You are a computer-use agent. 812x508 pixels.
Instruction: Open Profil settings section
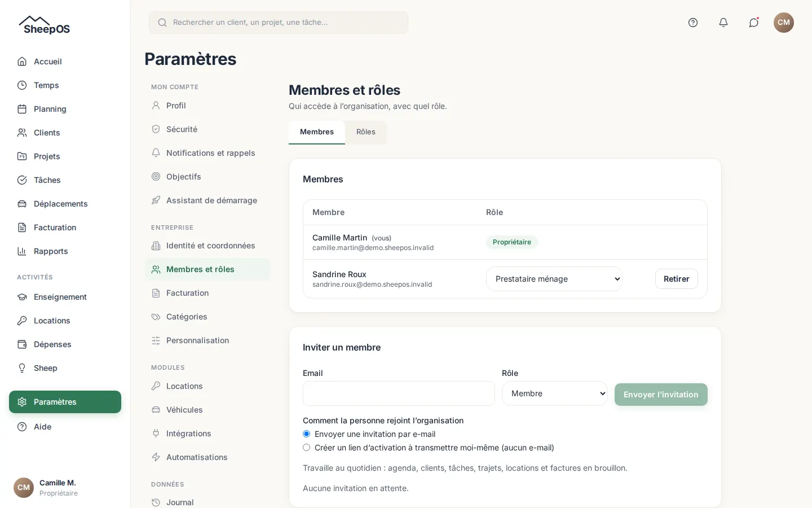(x=208, y=106)
